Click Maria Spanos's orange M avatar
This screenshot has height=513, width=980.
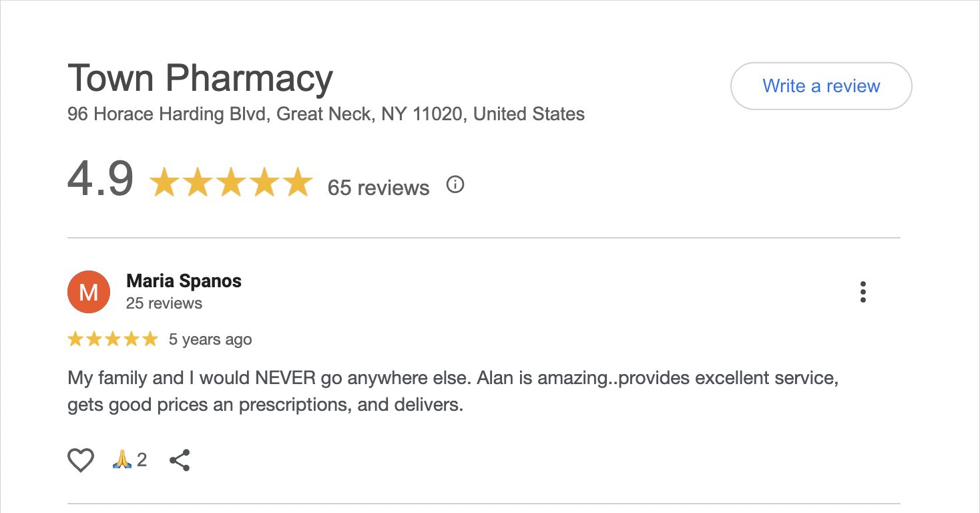(x=89, y=292)
